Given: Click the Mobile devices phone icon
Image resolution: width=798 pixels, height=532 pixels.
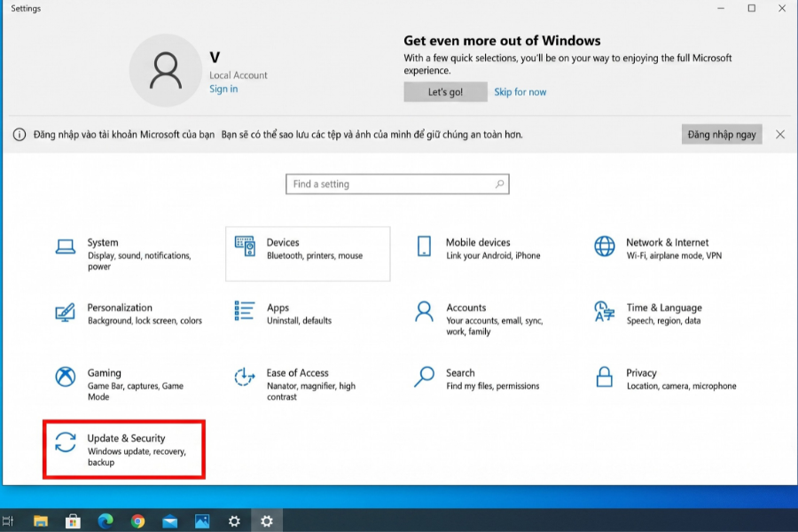Looking at the screenshot, I should point(424,246).
